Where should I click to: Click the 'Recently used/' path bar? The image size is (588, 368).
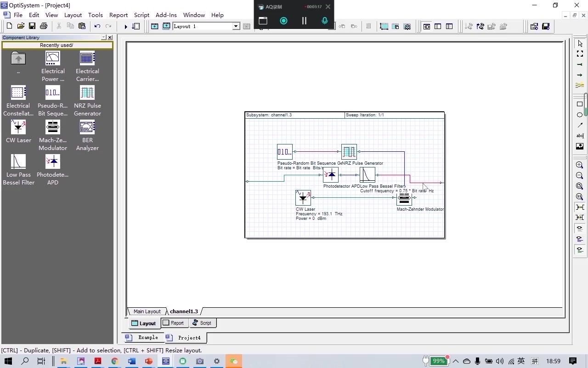57,45
